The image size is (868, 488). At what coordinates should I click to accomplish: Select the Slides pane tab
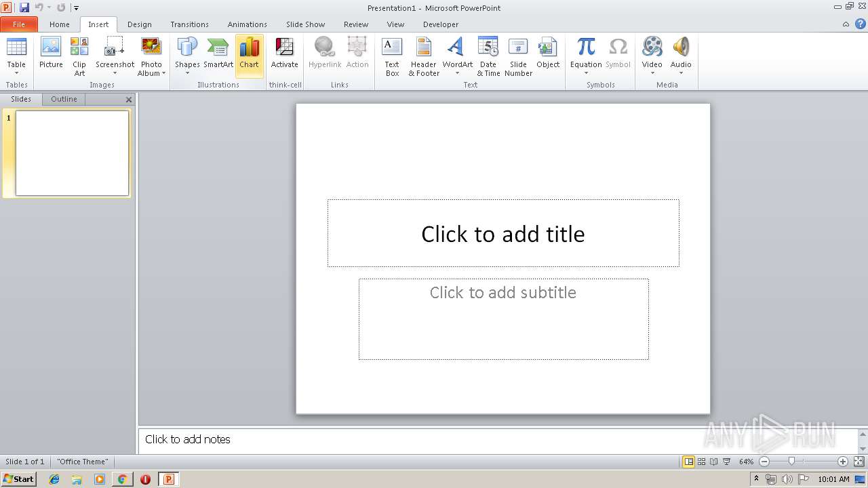point(21,99)
